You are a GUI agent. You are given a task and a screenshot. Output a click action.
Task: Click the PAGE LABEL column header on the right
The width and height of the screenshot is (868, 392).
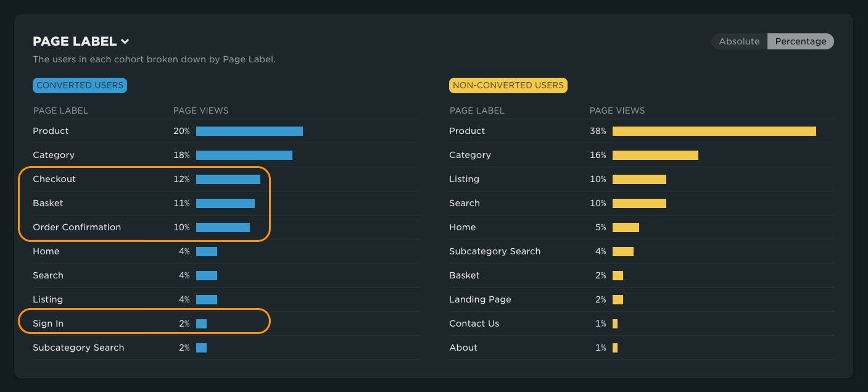(x=477, y=111)
